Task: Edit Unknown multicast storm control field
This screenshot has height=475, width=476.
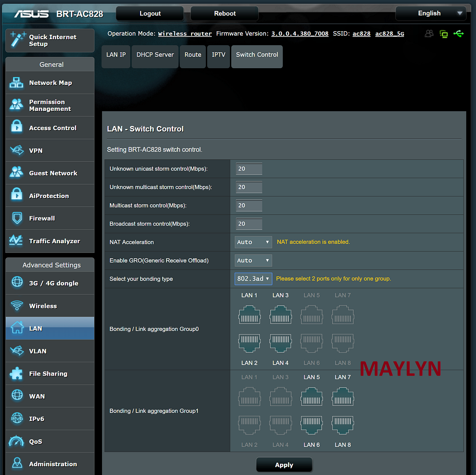Action: [x=249, y=187]
